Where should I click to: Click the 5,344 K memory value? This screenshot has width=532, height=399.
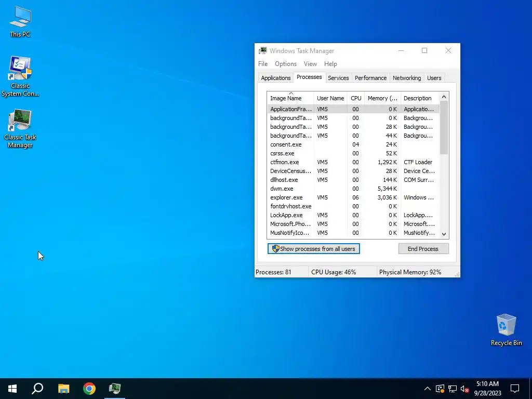pos(387,189)
